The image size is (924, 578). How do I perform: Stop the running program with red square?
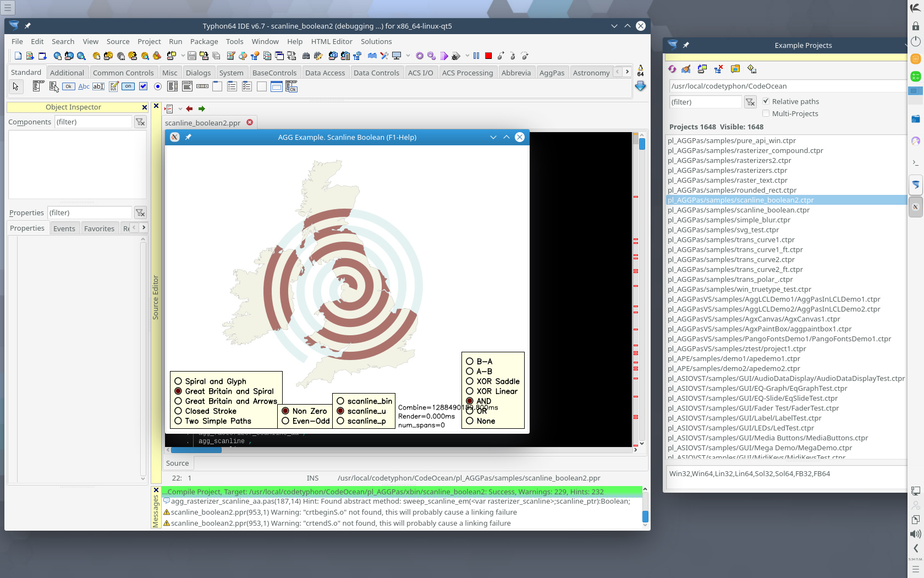click(488, 56)
